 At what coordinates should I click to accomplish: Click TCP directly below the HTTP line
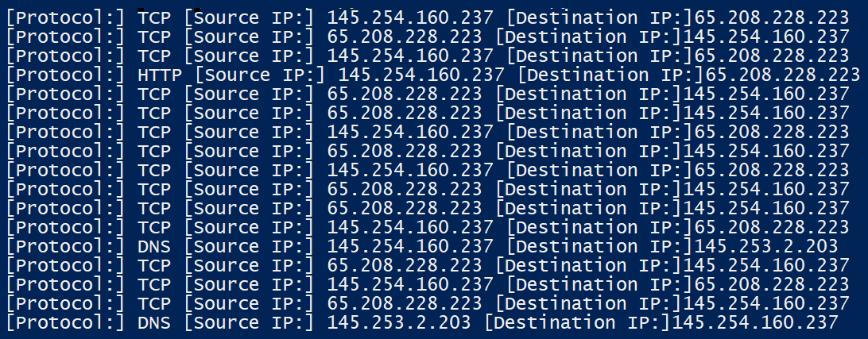tap(154, 94)
